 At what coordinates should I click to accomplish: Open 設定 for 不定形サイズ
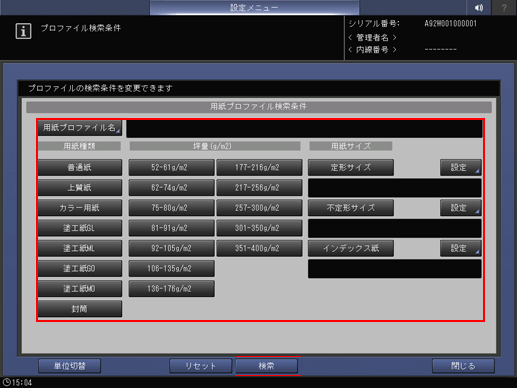[461, 208]
